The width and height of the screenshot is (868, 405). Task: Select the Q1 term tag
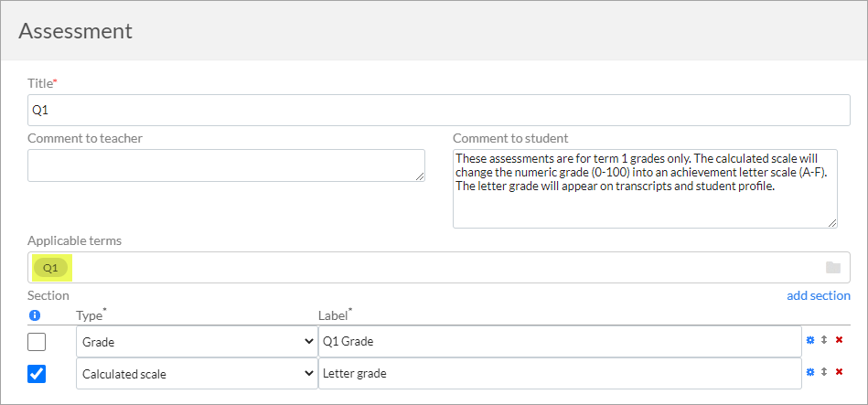tap(50, 269)
